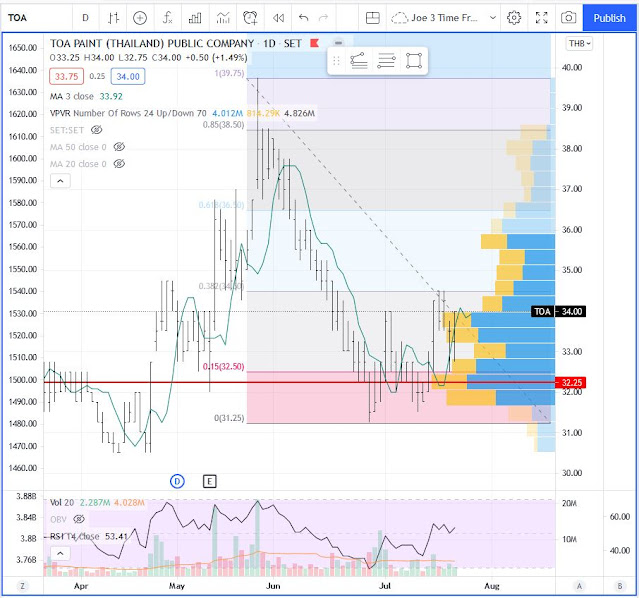Enter fullscreen mode
Image resolution: width=639 pixels, height=598 pixels.
542,18
